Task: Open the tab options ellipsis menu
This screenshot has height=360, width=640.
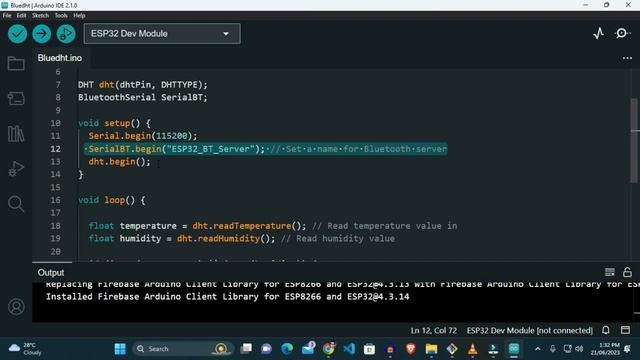Action: point(627,58)
